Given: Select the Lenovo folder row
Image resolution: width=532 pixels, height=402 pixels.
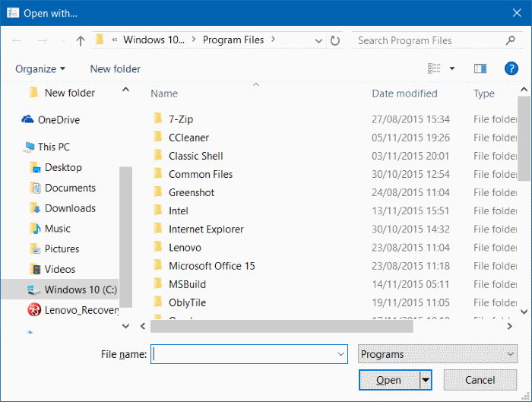Looking at the screenshot, I should point(334,247).
